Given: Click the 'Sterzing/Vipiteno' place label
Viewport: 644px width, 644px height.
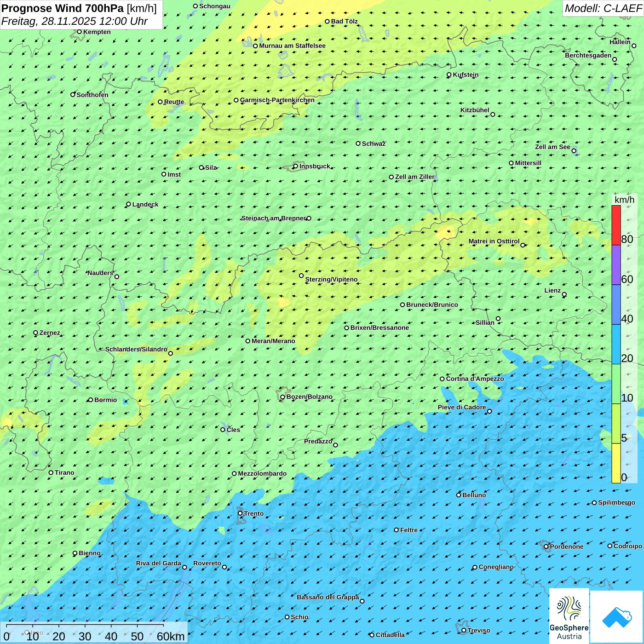Looking at the screenshot, I should tap(331, 279).
